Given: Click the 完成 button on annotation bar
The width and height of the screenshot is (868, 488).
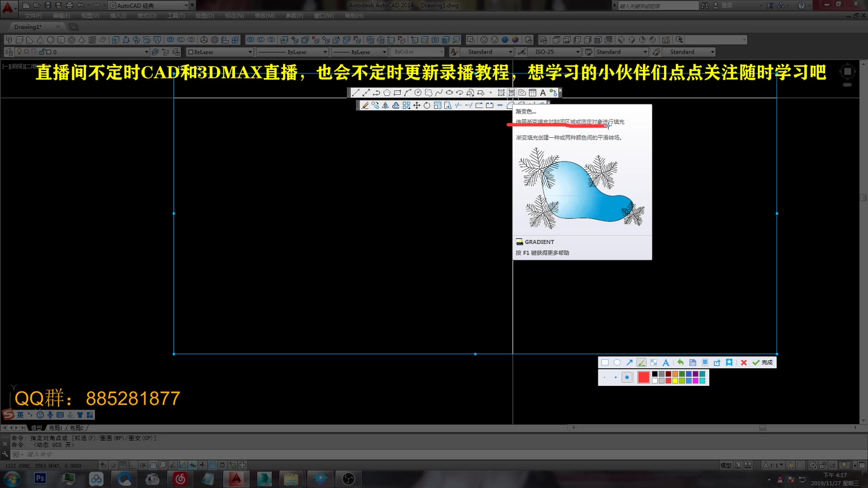Looking at the screenshot, I should [767, 362].
